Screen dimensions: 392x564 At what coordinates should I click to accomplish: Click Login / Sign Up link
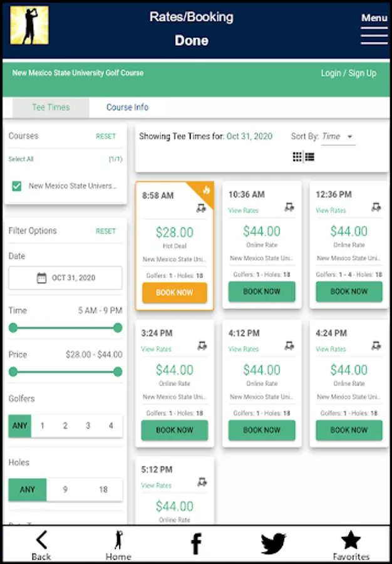(348, 73)
